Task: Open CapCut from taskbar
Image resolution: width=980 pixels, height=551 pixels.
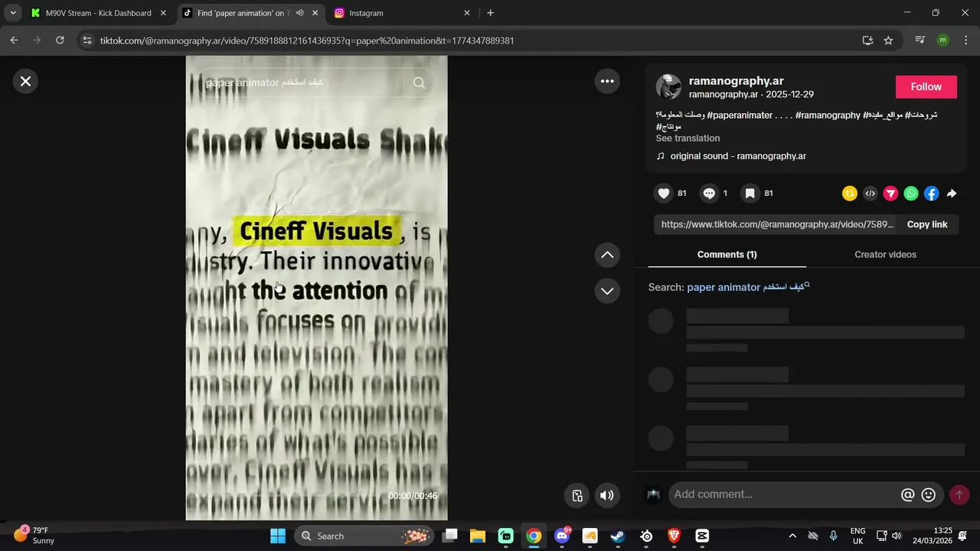Action: pyautogui.click(x=702, y=536)
